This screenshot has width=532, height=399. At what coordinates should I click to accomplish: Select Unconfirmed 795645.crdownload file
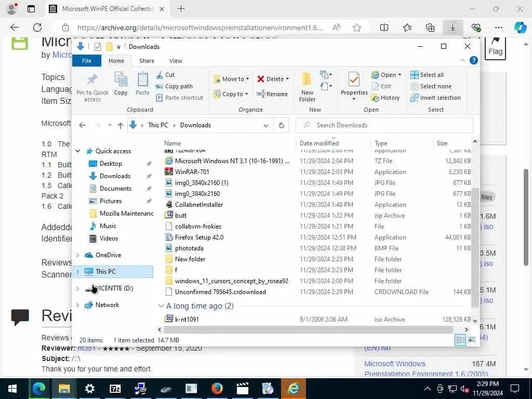click(x=220, y=292)
